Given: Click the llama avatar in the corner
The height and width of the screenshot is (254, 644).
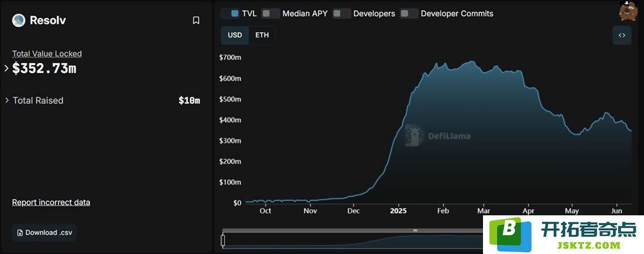Looking at the screenshot, I should 628,10.
